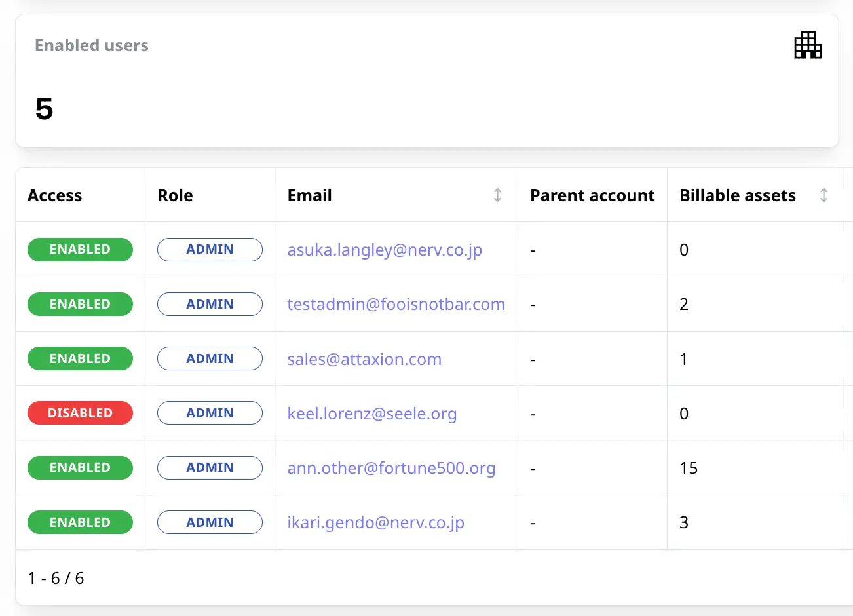Screen dimensions: 853x616
Task: Click the red DISABLED badge for keel.lorenz
Action: point(80,413)
